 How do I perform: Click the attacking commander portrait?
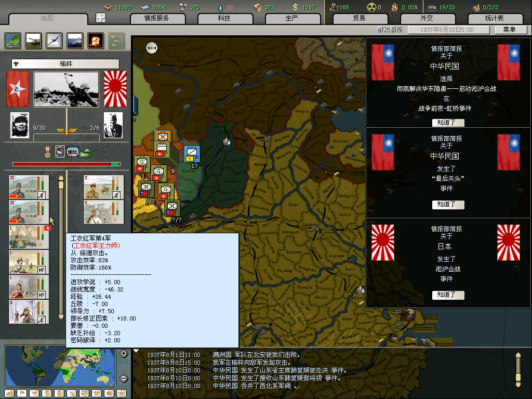pyautogui.click(x=20, y=125)
